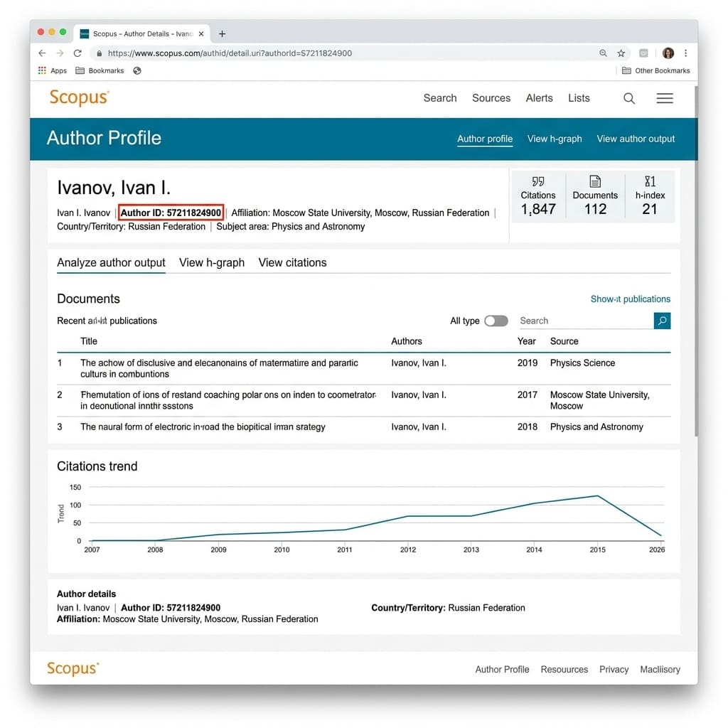The height and width of the screenshot is (728, 728).
Task: Select Author profile in blue banner
Action: pyautogui.click(x=485, y=139)
